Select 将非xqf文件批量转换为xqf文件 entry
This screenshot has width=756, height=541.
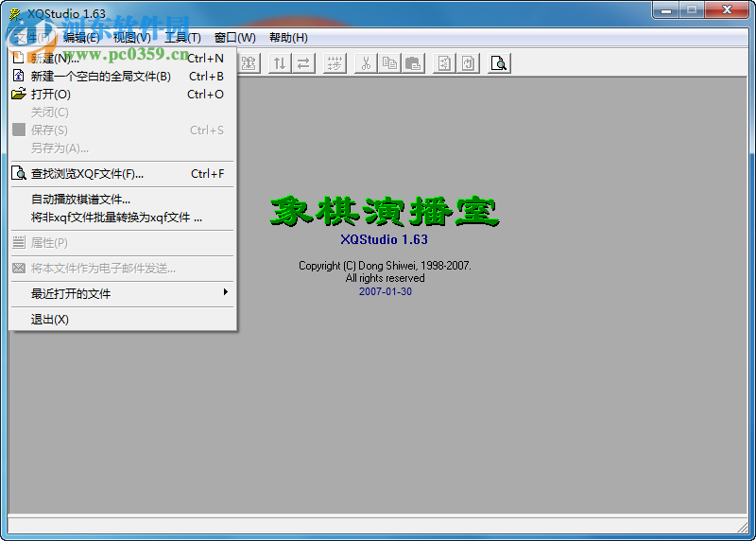coord(122,218)
